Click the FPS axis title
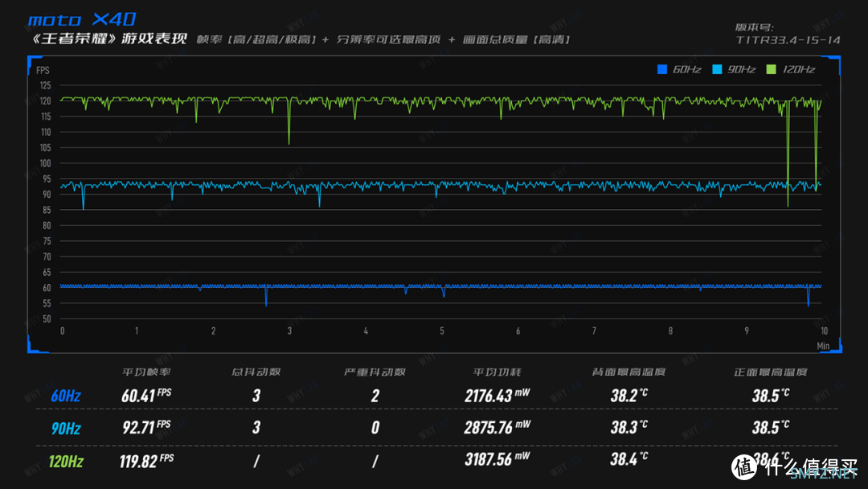Viewport: 868px width, 489px height. [43, 70]
